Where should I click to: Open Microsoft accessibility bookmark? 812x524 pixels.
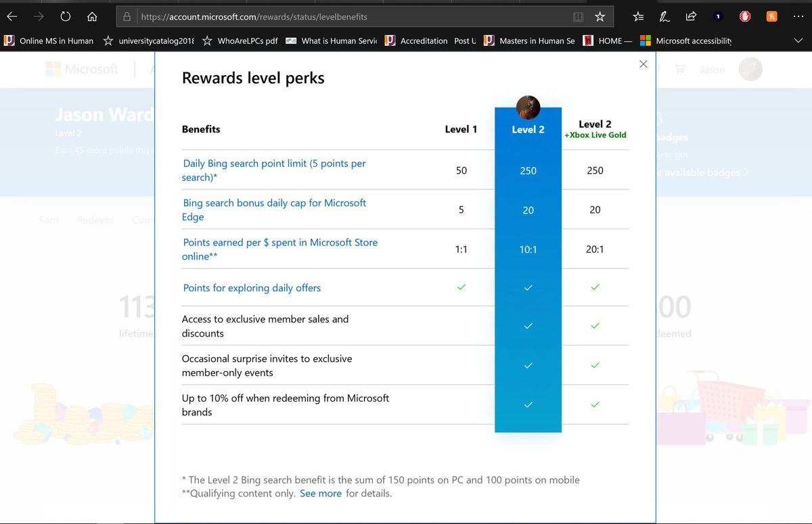pos(686,41)
